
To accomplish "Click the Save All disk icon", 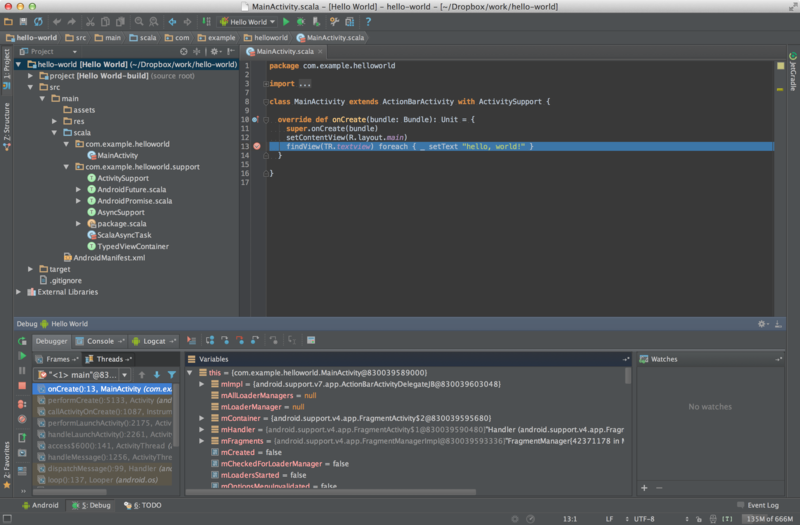I will [23, 21].
